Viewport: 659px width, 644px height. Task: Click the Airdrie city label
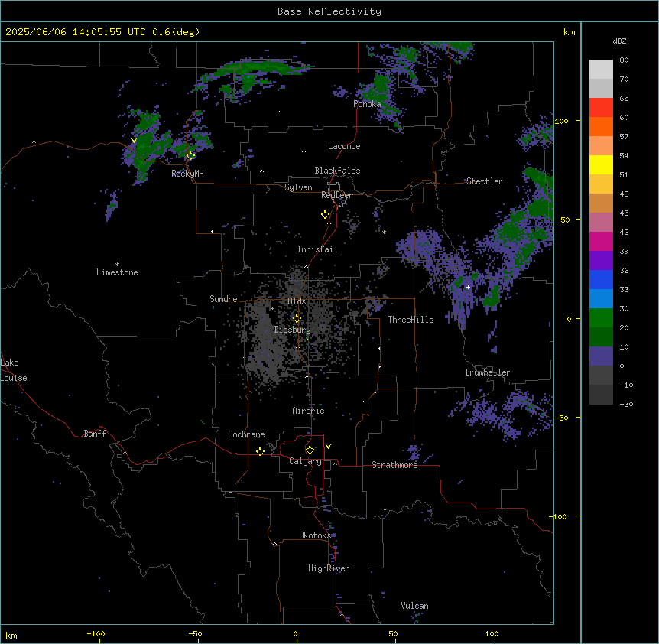point(308,411)
